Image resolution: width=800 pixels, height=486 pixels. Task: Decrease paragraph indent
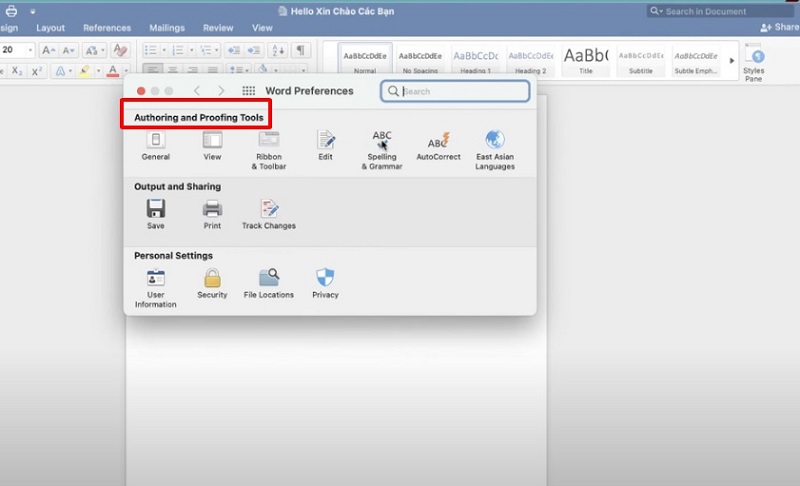(x=234, y=50)
